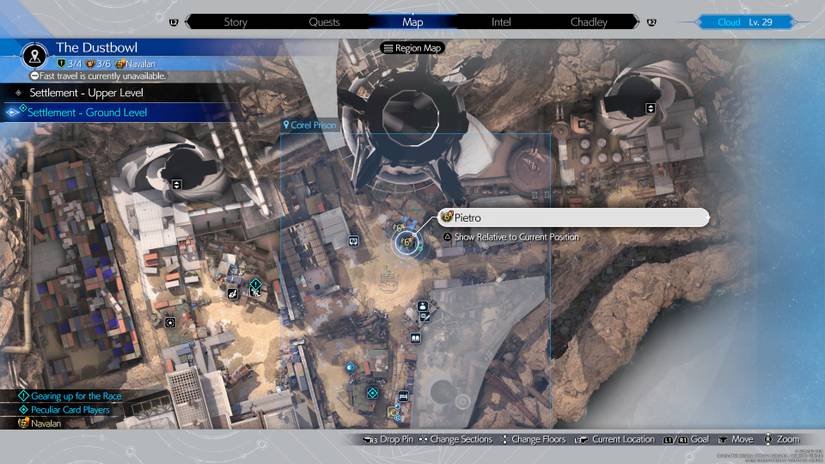Click the Corel Prison location pin label
This screenshot has height=464, width=825.
[x=309, y=125]
